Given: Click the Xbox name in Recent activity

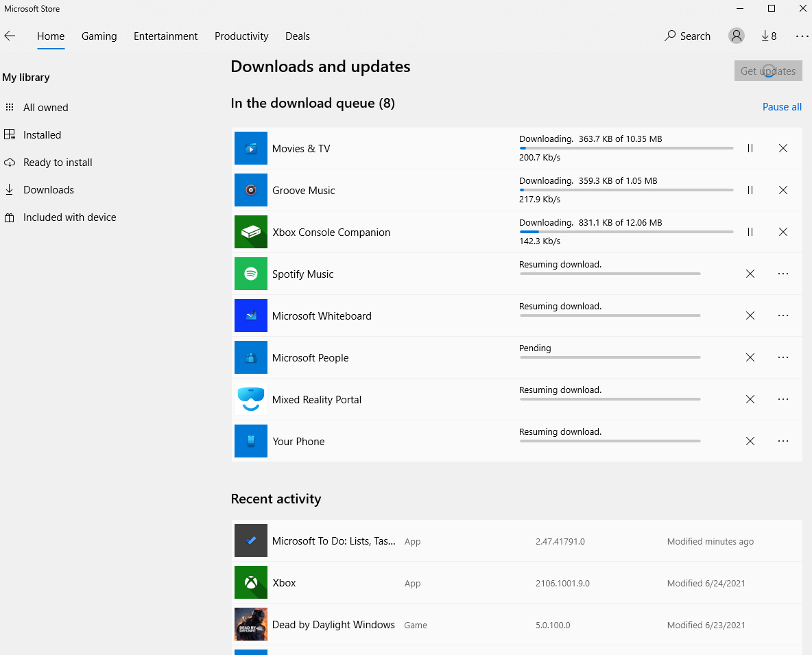Looking at the screenshot, I should (x=284, y=583).
